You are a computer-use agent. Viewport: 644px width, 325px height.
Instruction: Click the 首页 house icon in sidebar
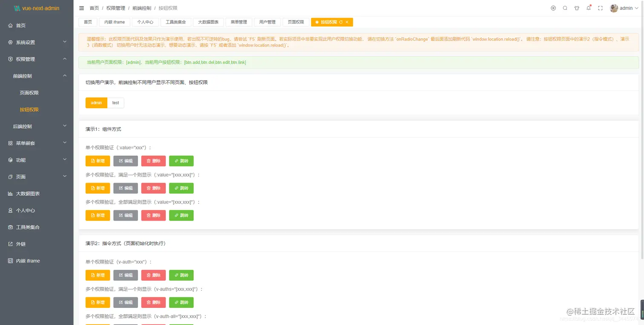pos(11,26)
